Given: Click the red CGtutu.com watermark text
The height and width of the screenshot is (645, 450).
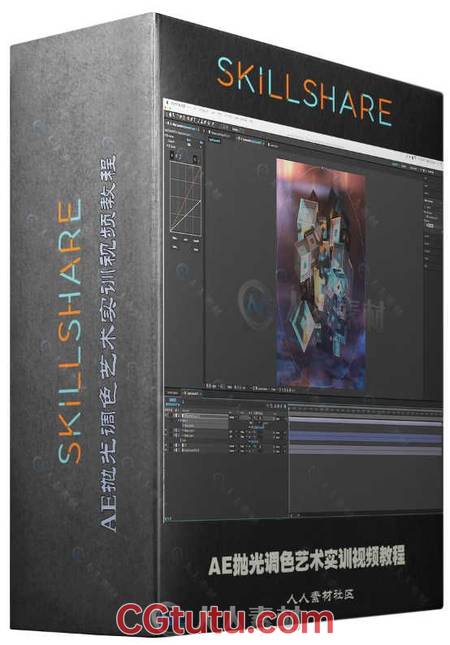Looking at the screenshot, I should (225, 620).
